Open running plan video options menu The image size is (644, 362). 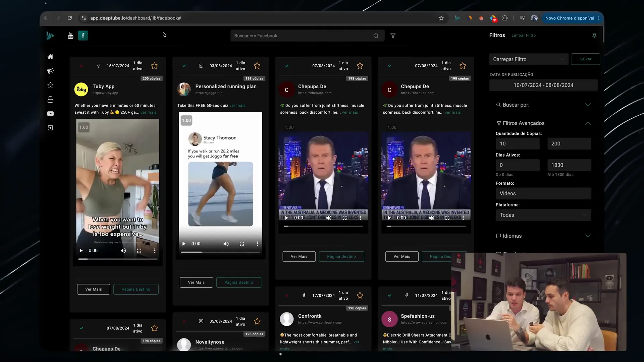point(258,244)
